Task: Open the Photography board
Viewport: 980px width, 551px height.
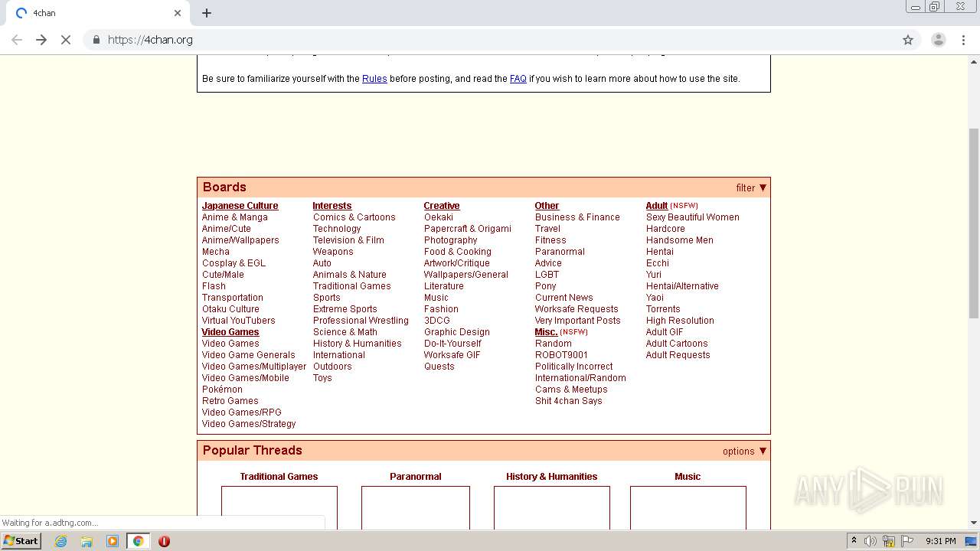Action: (x=451, y=240)
